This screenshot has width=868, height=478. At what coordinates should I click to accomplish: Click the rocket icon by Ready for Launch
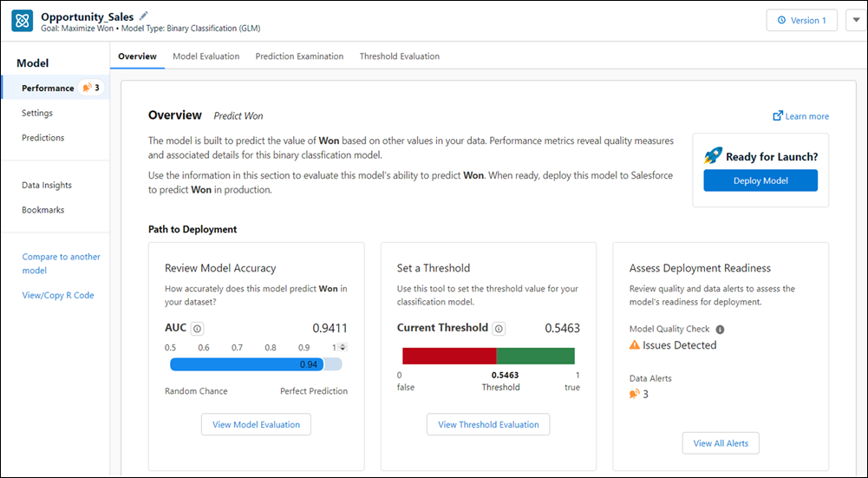pyautogui.click(x=713, y=156)
